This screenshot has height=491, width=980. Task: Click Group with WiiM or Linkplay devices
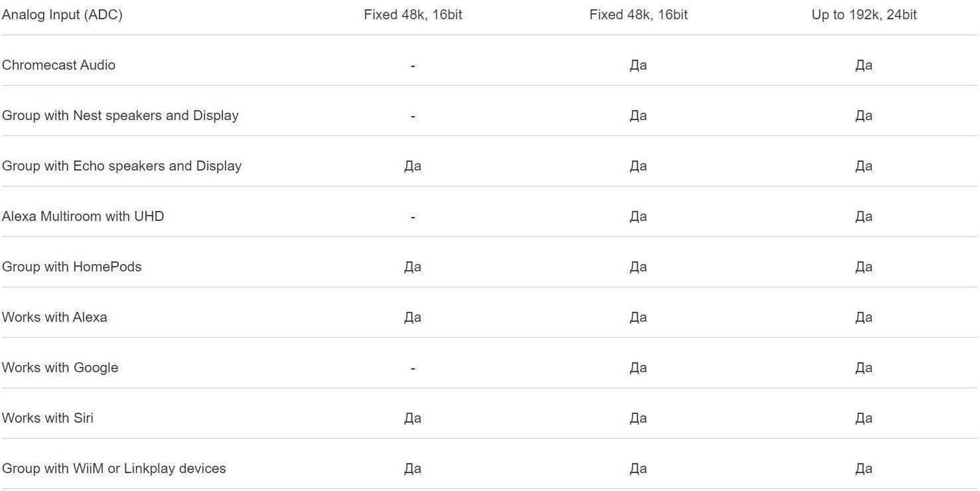(x=114, y=468)
